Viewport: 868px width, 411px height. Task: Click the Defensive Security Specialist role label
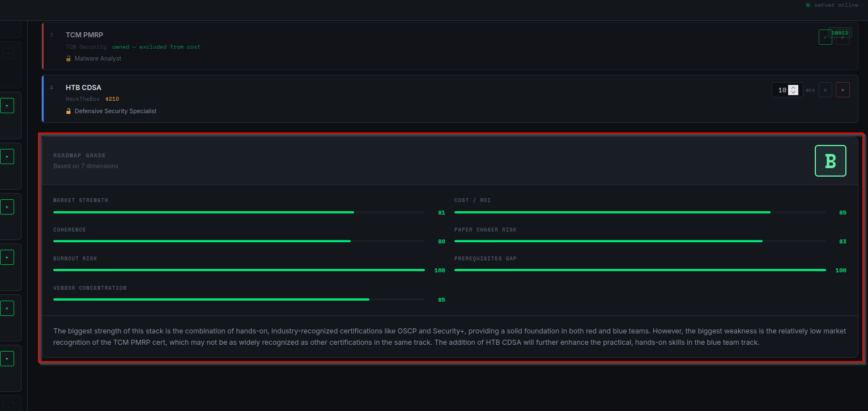pos(116,111)
